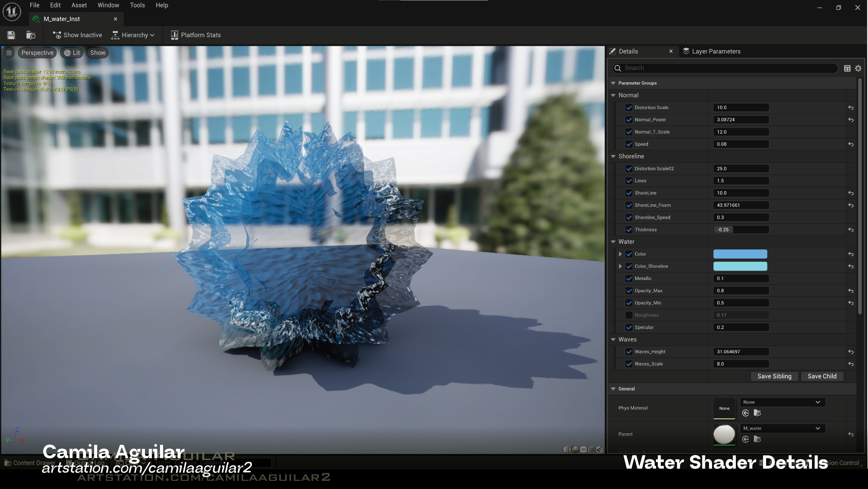868x489 pixels.
Task: Reset Normal_Power to default value
Action: 851,120
